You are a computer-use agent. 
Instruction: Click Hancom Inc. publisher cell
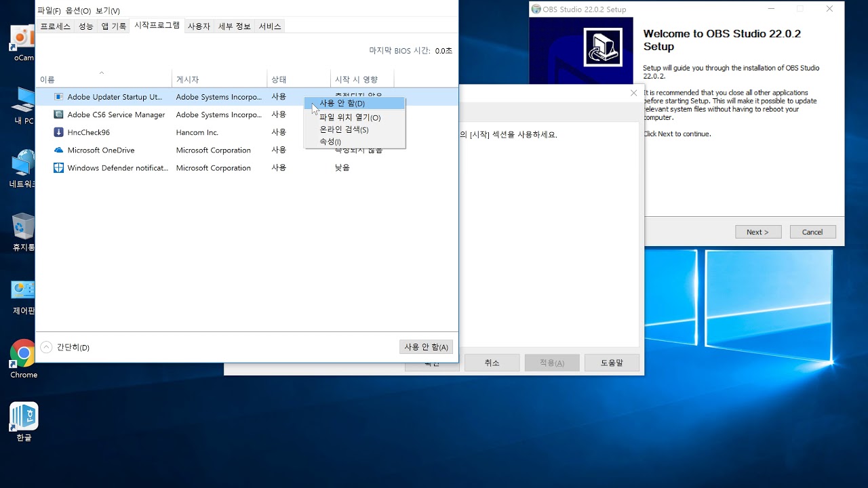[x=197, y=132]
